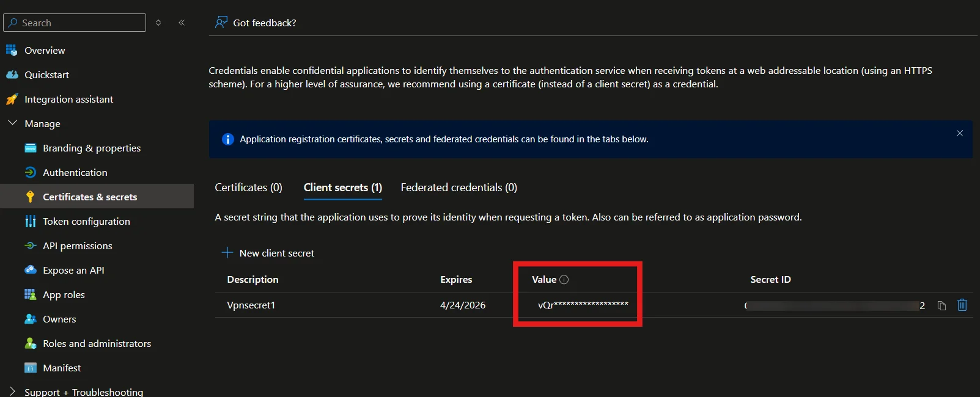Sort by the Description column header

click(252, 279)
